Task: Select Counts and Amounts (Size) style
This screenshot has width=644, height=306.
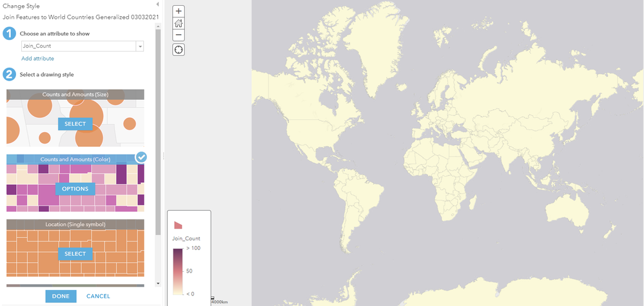Action: coord(75,124)
